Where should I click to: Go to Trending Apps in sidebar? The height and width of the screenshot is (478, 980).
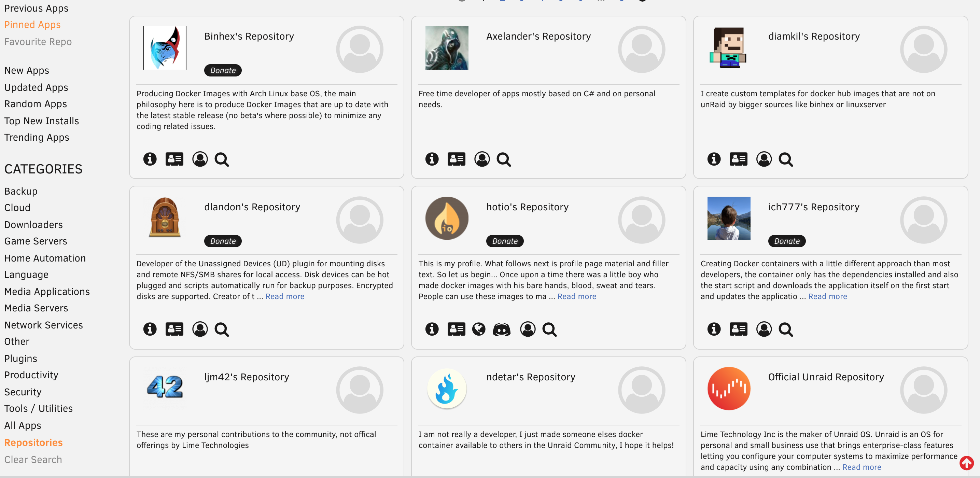click(x=37, y=137)
